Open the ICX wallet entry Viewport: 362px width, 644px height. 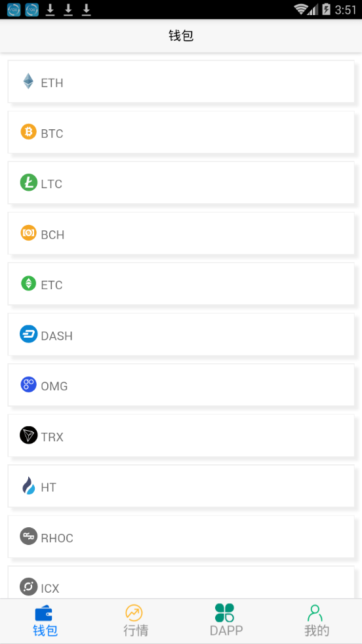click(181, 582)
